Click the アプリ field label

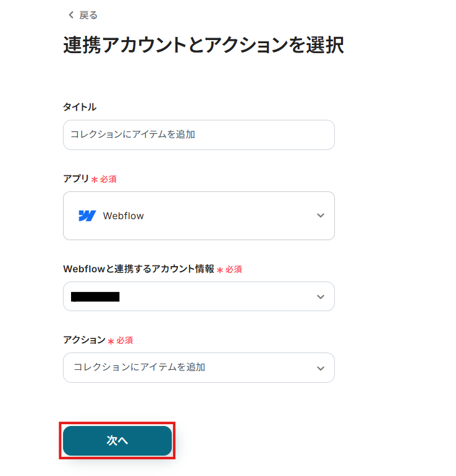click(76, 179)
